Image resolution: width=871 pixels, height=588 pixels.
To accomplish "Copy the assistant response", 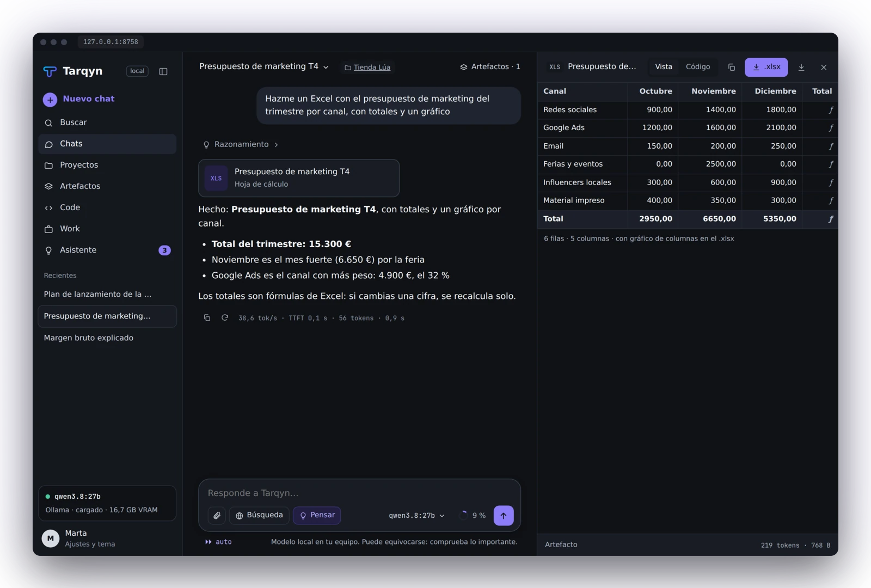I will [207, 318].
